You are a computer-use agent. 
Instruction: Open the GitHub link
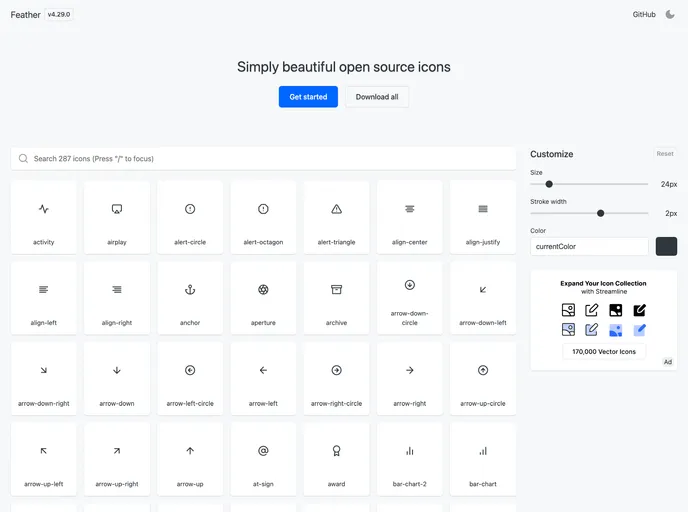coord(644,15)
